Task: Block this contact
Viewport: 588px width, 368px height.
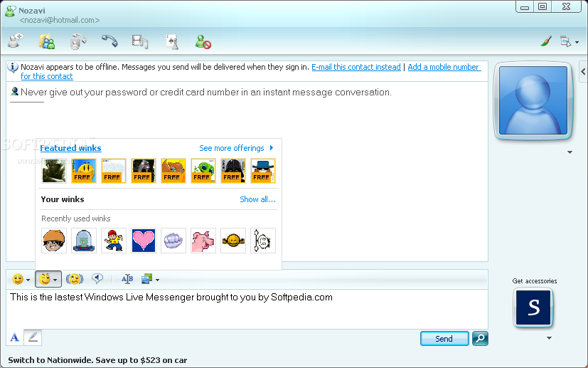Action: (x=203, y=42)
